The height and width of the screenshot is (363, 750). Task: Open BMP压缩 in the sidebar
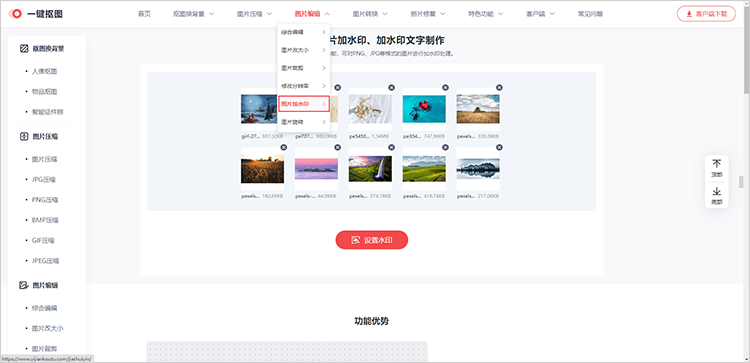(x=45, y=220)
